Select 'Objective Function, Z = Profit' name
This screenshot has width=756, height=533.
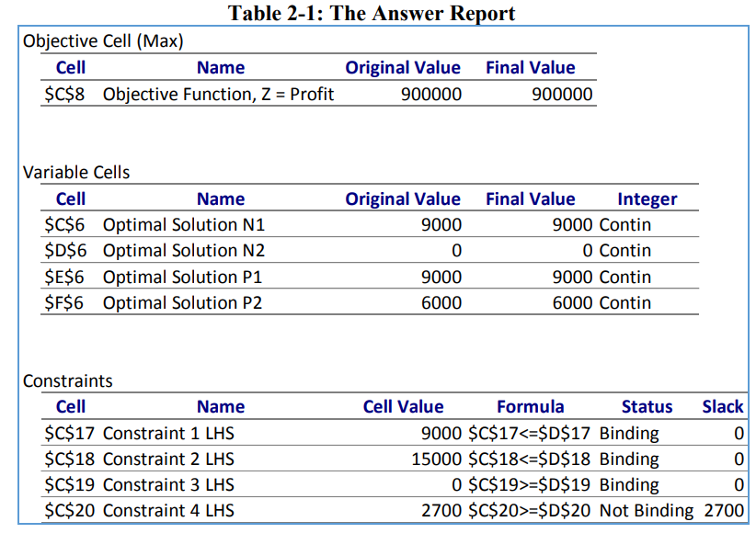point(218,94)
